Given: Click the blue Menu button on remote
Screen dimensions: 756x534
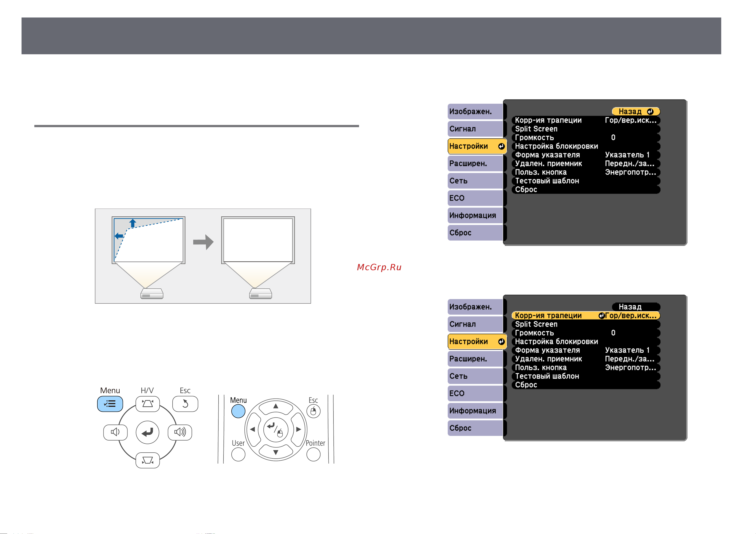Looking at the screenshot, I should 238,411.
